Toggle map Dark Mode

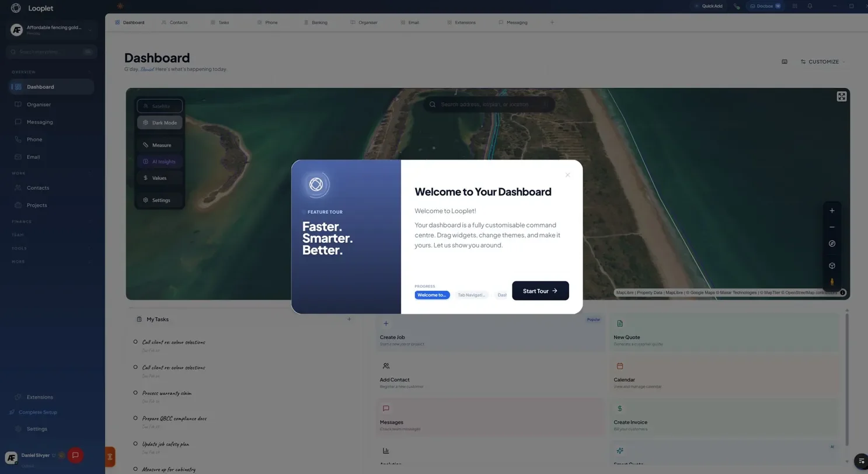click(160, 123)
